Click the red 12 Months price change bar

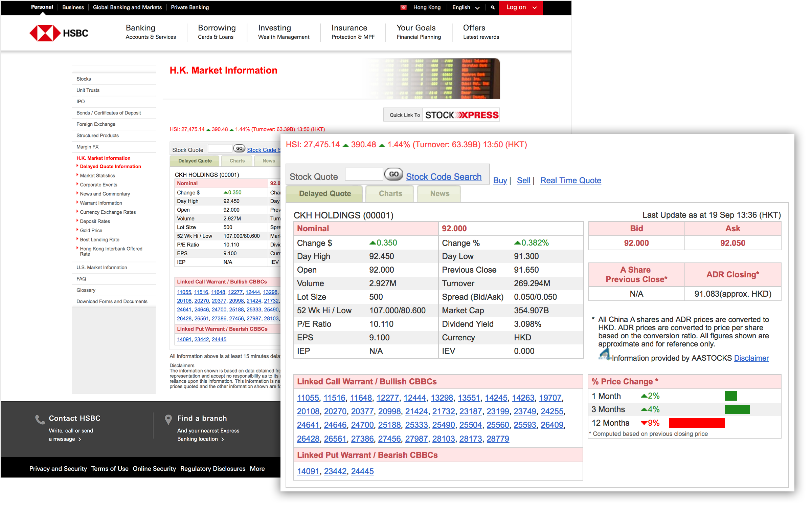click(x=697, y=423)
